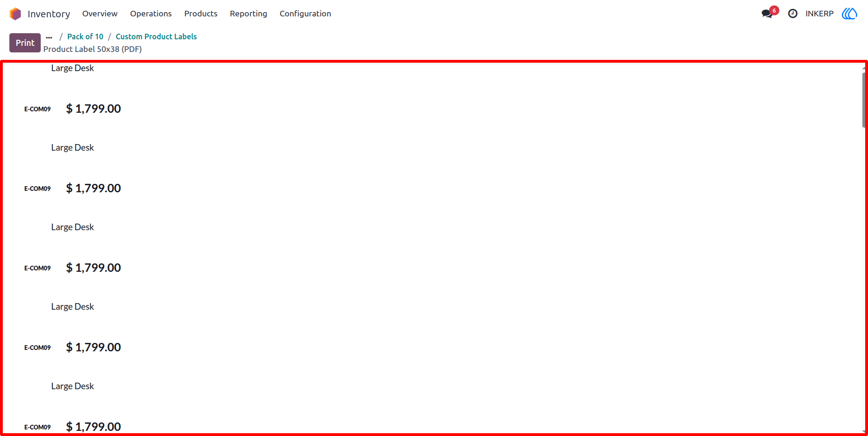Open the activities clock icon

793,14
